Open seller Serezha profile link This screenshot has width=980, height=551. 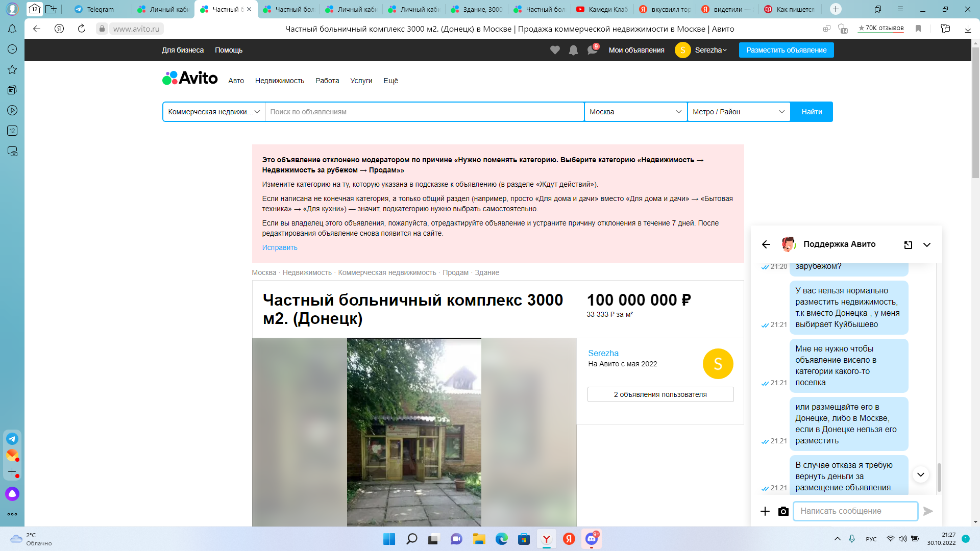click(603, 353)
